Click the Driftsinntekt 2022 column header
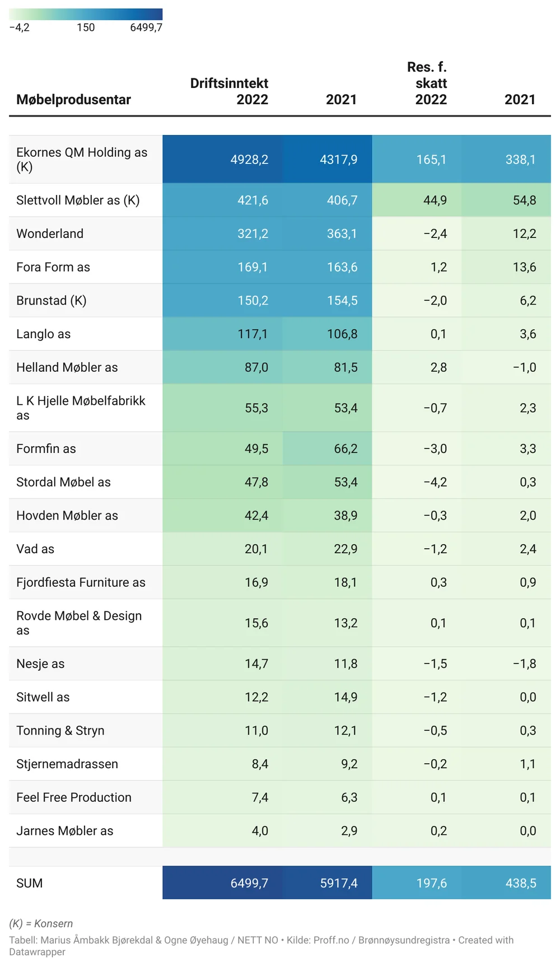Image resolution: width=560 pixels, height=967 pixels. (x=229, y=91)
